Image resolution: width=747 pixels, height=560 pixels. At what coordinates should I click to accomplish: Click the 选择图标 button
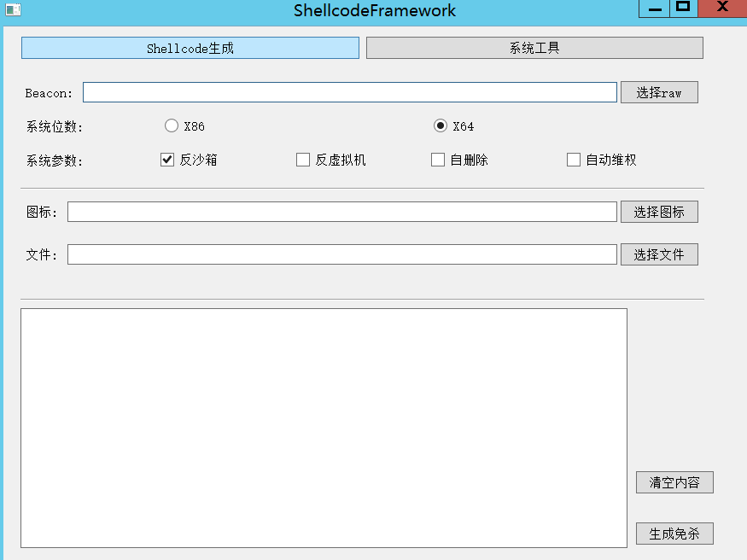(x=658, y=211)
